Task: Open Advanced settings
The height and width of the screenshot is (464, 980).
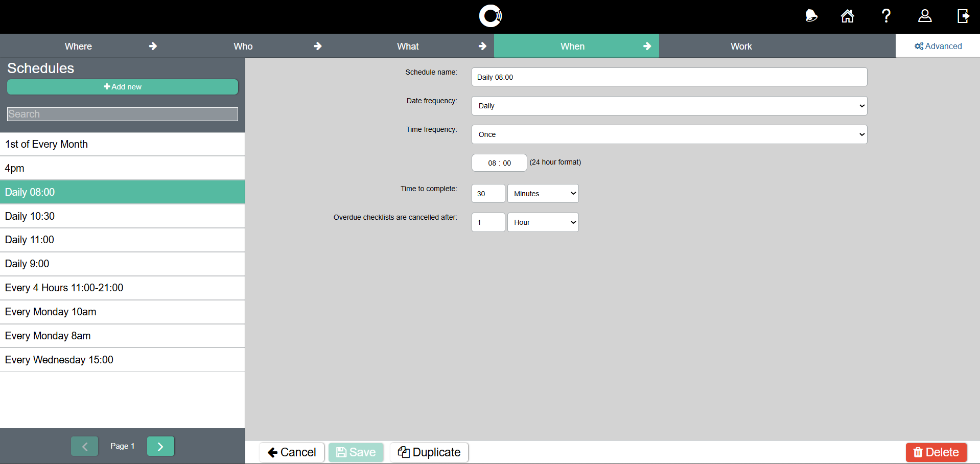Action: [938, 46]
